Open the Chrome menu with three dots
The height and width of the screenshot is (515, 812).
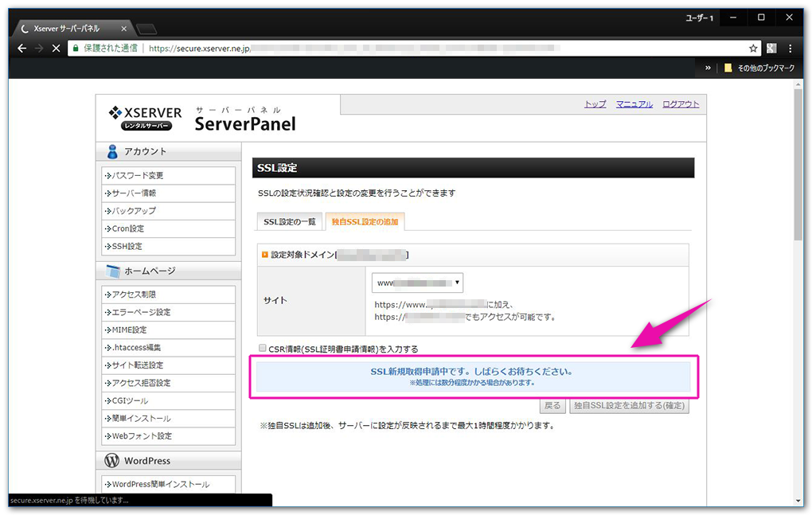tap(789, 48)
